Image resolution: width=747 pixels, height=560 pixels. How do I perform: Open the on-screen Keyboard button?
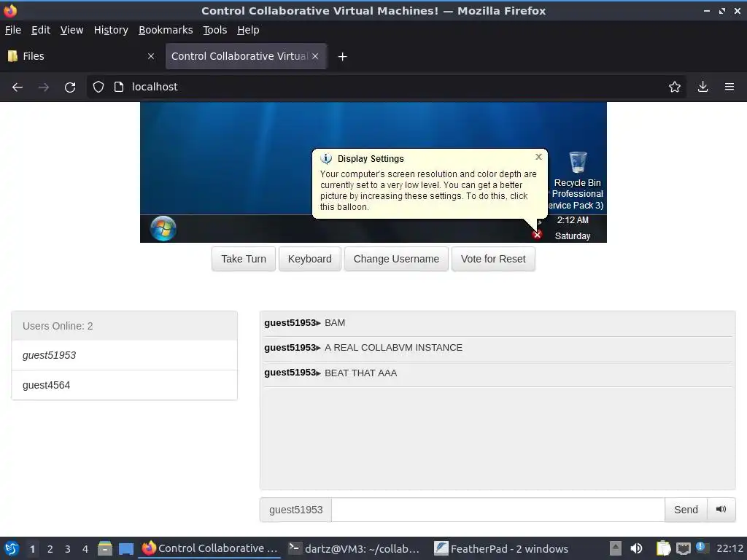[309, 259]
